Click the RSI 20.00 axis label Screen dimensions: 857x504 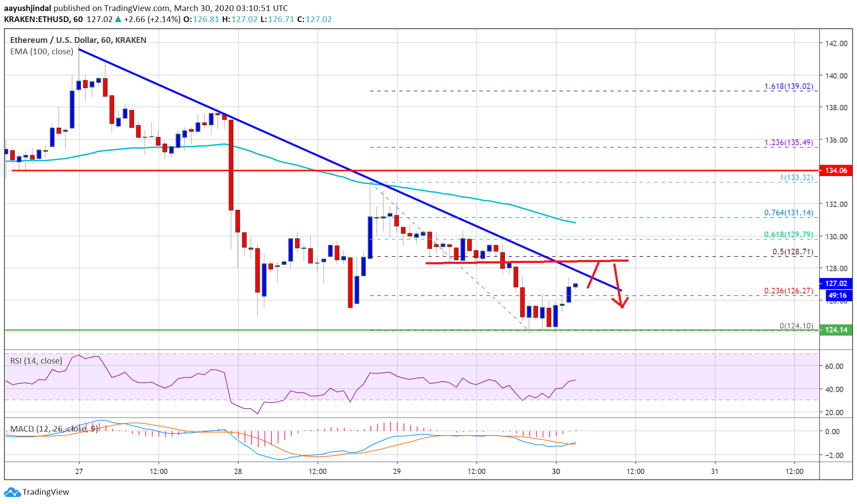(x=834, y=412)
